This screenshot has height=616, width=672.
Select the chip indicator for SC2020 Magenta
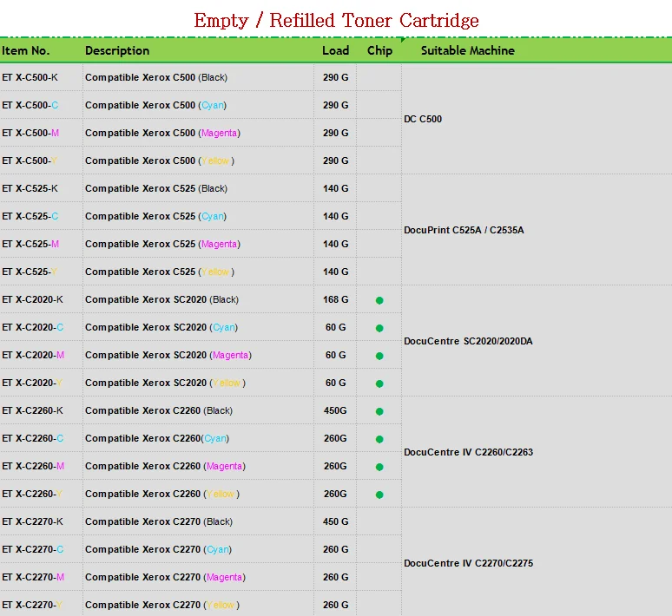tap(379, 356)
